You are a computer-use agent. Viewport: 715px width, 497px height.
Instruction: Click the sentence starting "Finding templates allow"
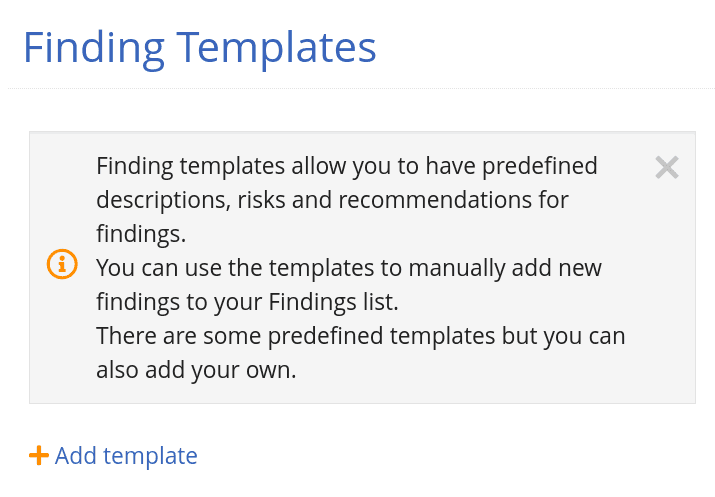[346, 166]
